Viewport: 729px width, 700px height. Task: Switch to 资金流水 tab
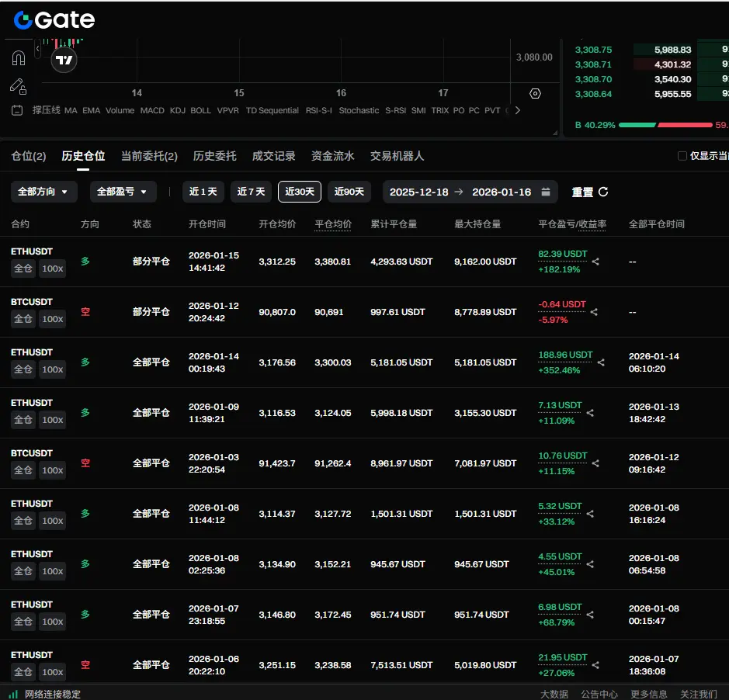(333, 156)
